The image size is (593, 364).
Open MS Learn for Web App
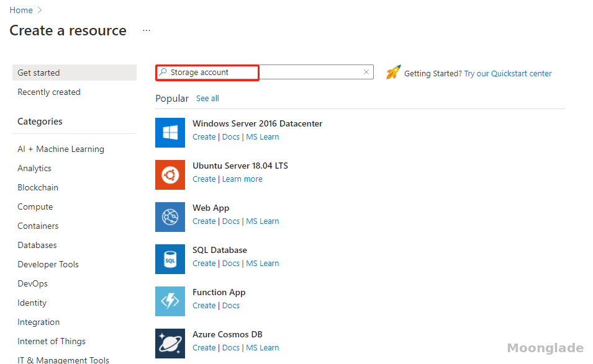coord(263,221)
